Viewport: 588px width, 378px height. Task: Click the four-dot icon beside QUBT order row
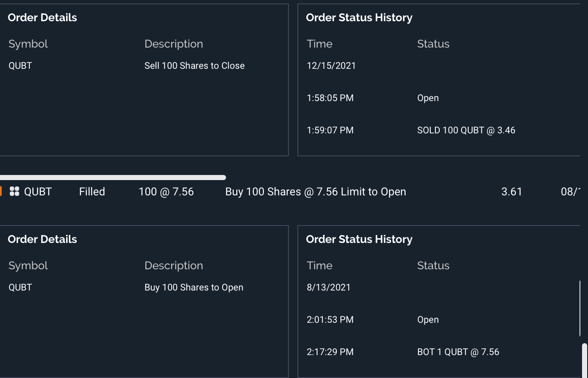click(x=14, y=192)
